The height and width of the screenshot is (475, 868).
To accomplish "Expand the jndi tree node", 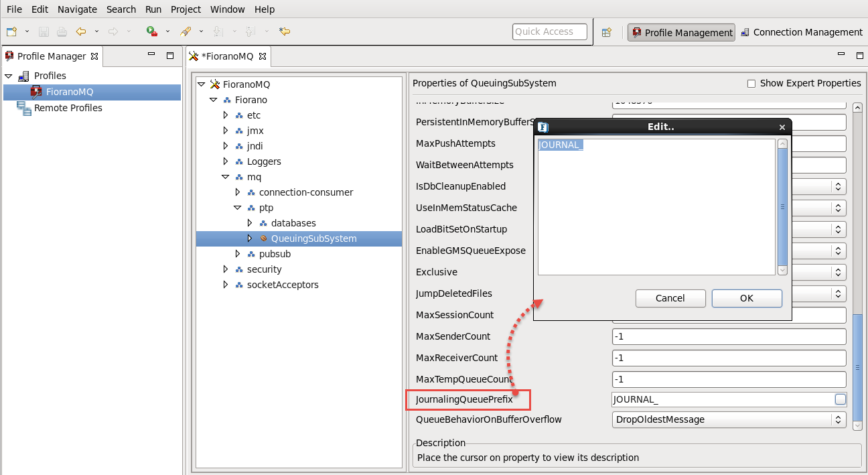I will (226, 146).
